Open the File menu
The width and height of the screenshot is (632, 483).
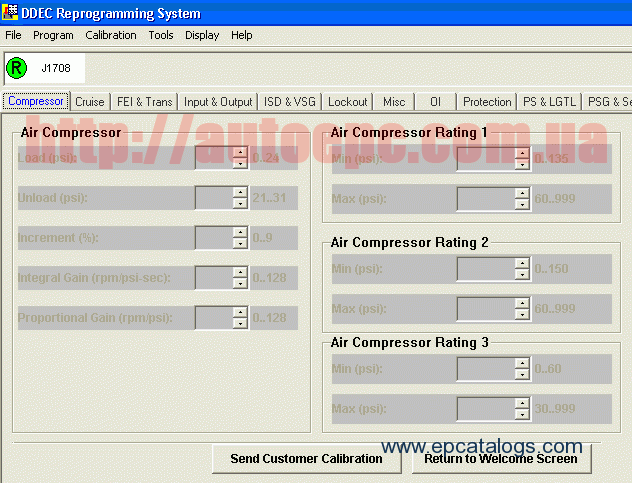coord(13,35)
